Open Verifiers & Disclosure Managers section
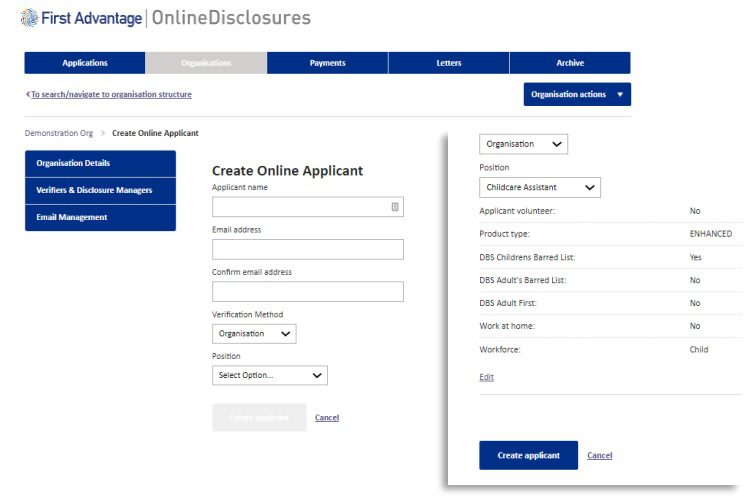This screenshot has height=496, width=754. (x=100, y=190)
